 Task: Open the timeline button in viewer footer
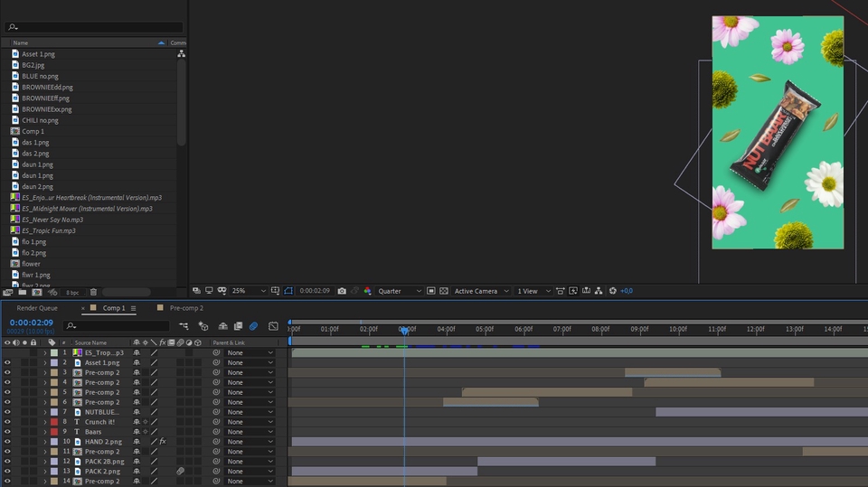586,291
